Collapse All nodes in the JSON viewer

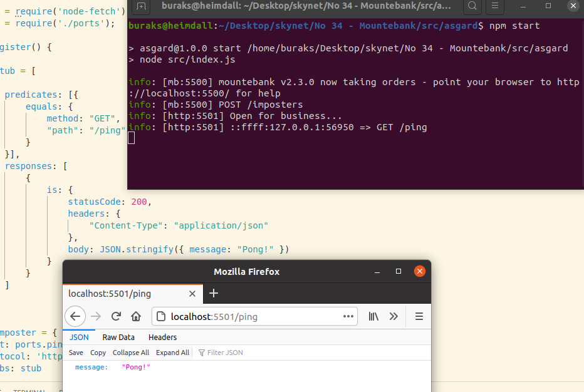coord(130,352)
